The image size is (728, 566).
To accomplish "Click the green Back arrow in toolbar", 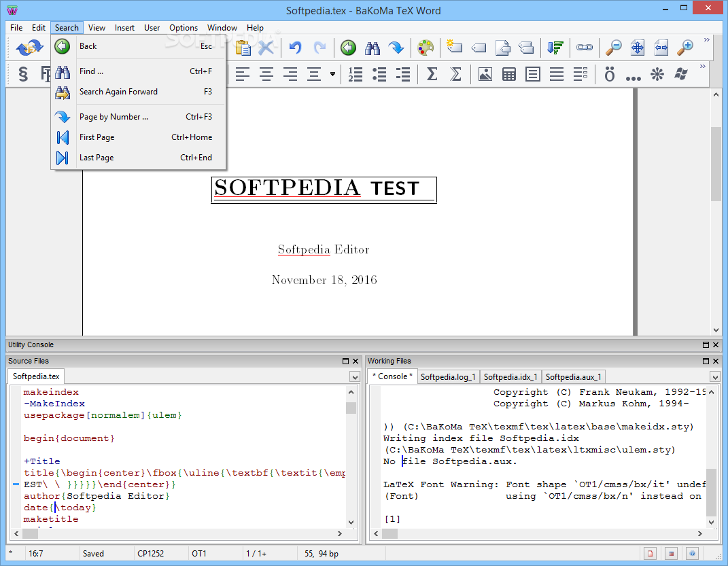I will point(348,48).
